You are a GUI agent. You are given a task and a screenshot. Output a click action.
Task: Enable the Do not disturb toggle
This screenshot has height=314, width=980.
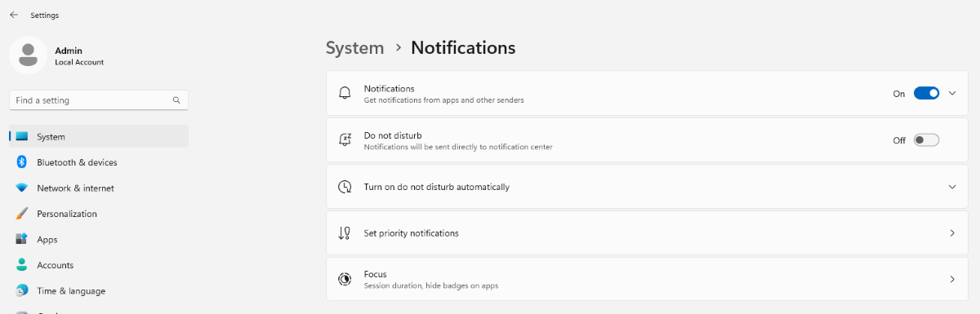click(926, 140)
